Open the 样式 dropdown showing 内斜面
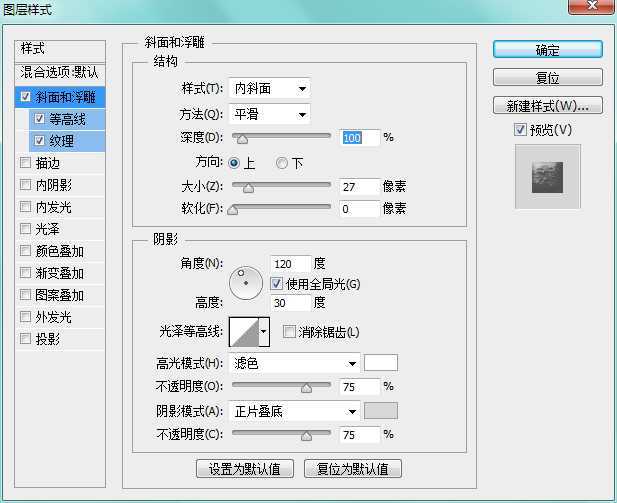 269,89
